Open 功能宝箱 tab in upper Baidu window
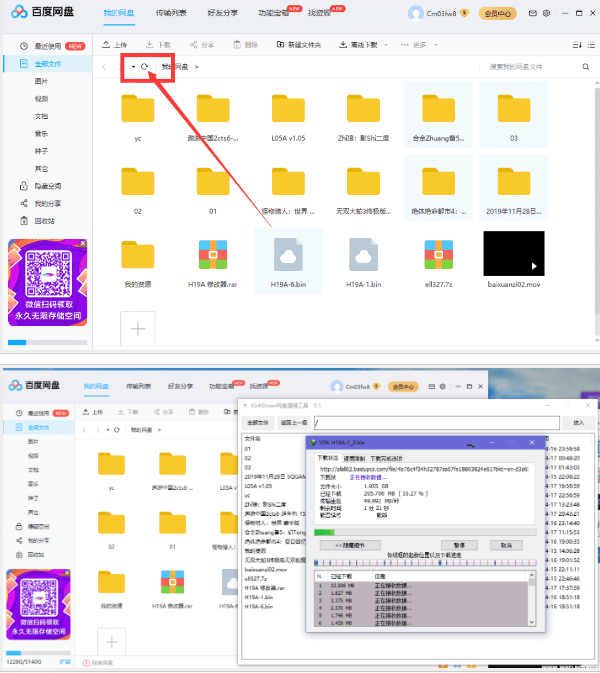The width and height of the screenshot is (600, 673). 273,13
